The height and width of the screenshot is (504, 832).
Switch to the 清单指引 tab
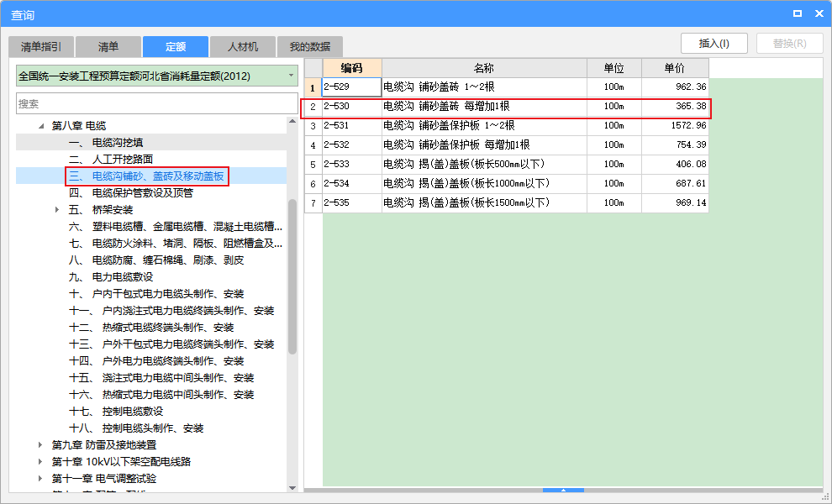pyautogui.click(x=41, y=47)
